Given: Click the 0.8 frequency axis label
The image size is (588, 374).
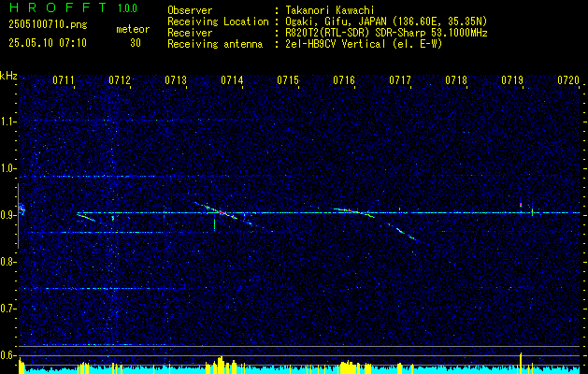Looking at the screenshot, I should coord(8,262).
